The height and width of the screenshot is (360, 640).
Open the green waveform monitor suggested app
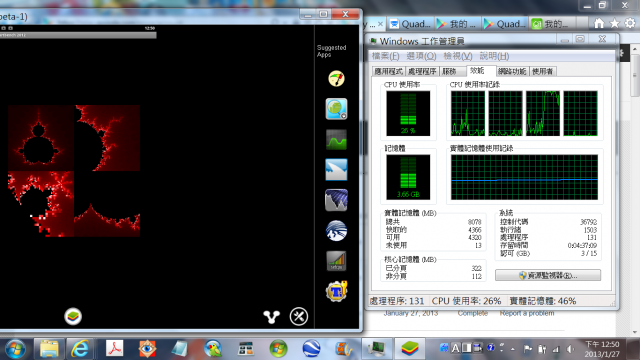click(336, 139)
